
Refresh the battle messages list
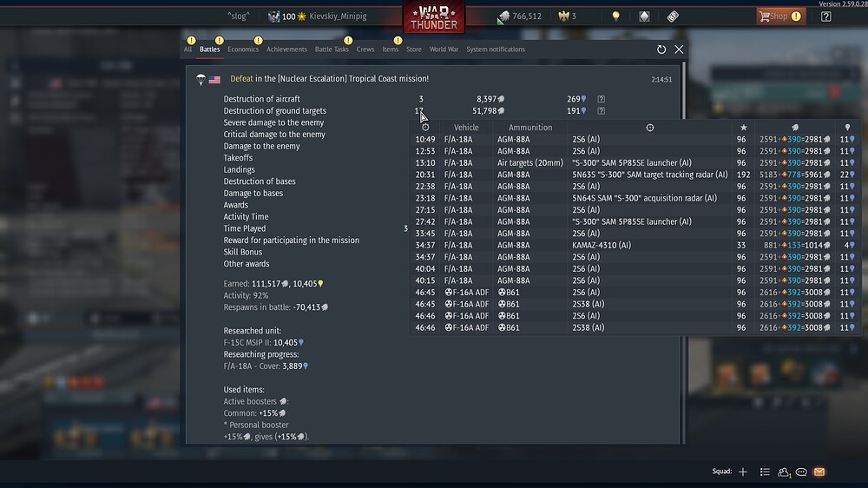661,49
